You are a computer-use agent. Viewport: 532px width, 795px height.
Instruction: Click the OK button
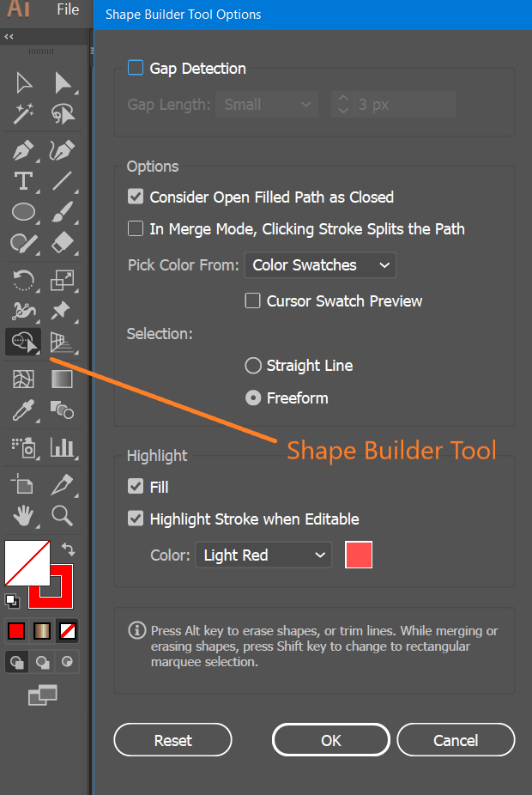pyautogui.click(x=331, y=740)
